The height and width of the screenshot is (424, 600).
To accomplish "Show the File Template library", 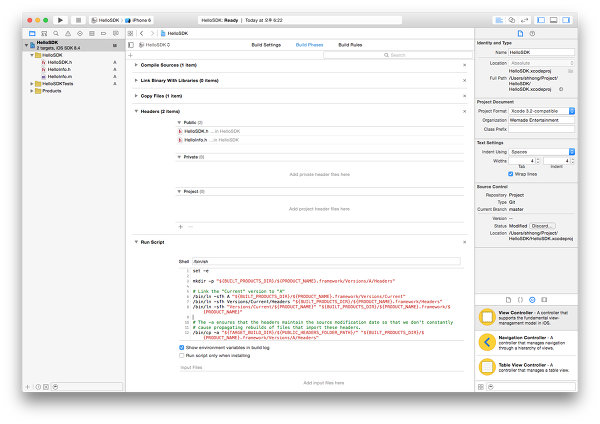I will click(508, 300).
